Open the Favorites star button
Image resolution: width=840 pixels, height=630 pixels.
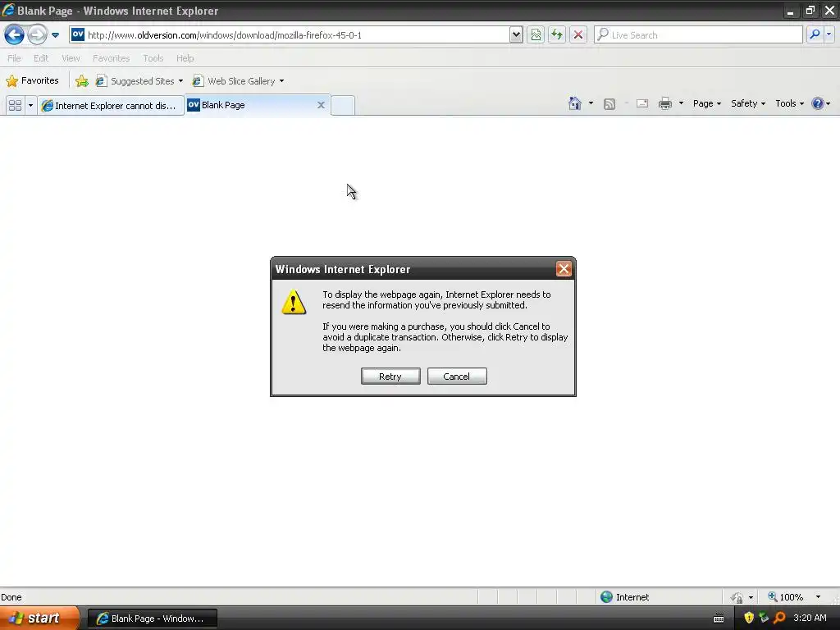click(x=32, y=81)
